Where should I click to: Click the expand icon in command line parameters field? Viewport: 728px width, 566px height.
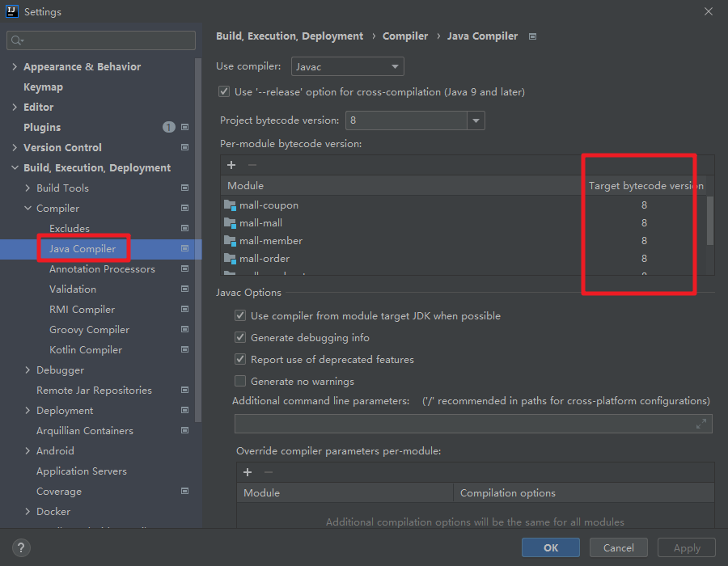[701, 424]
